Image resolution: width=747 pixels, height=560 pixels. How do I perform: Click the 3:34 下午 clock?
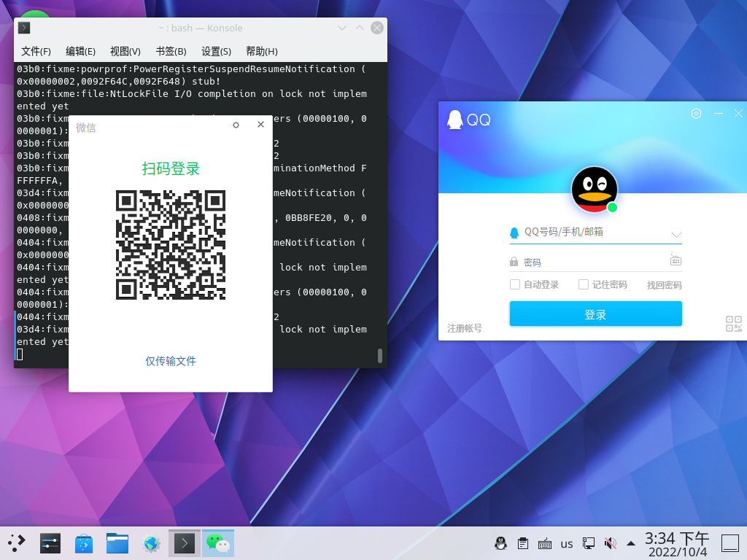click(x=677, y=539)
